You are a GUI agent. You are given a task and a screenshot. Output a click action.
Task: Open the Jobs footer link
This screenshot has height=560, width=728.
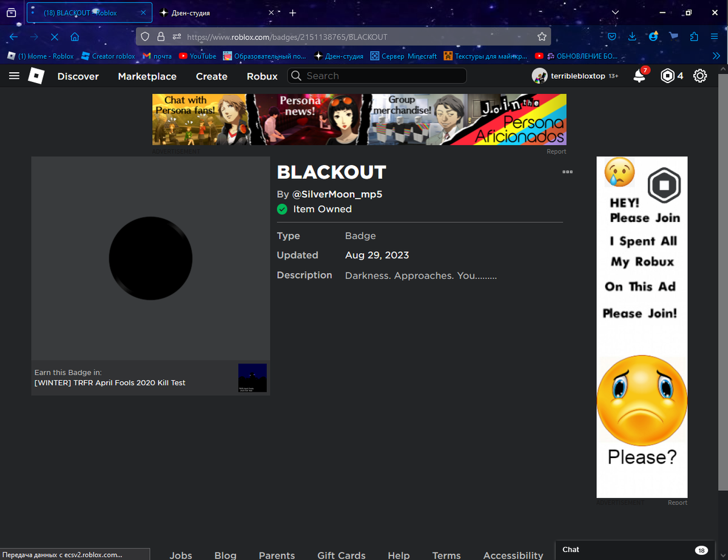(x=181, y=555)
